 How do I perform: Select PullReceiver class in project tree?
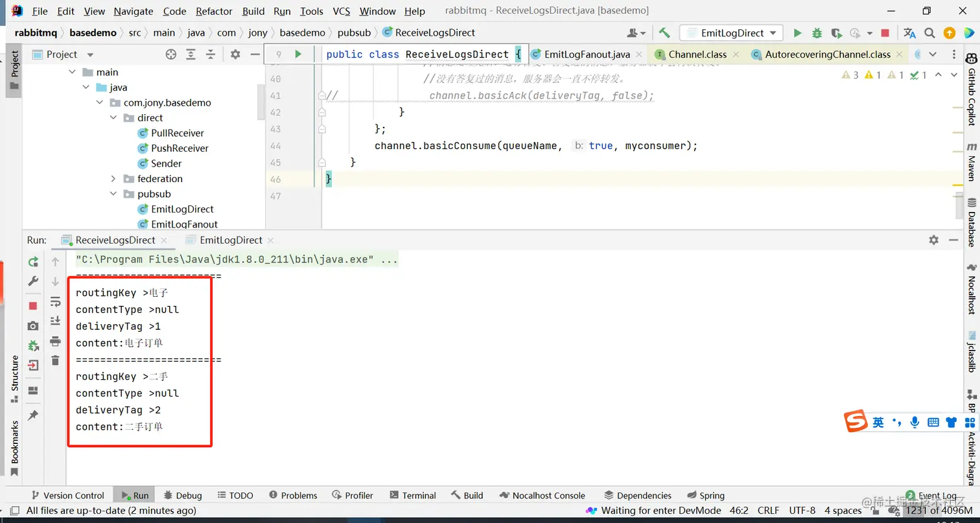click(177, 133)
